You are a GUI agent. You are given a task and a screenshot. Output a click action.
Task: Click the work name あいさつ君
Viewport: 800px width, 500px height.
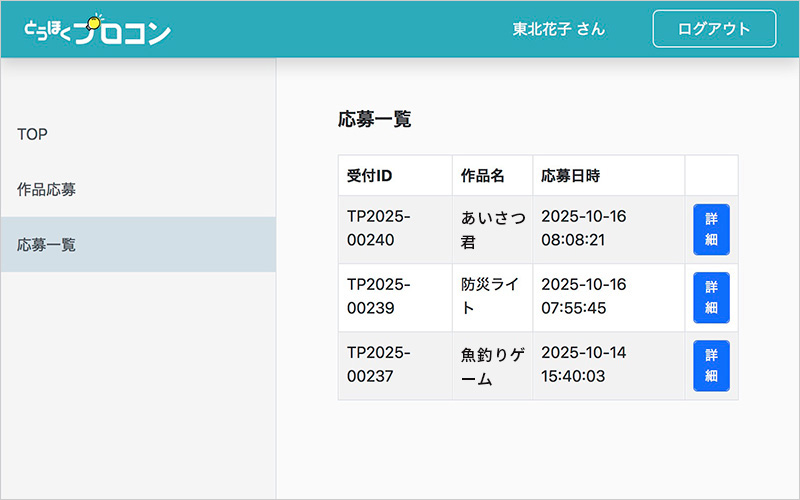(491, 229)
